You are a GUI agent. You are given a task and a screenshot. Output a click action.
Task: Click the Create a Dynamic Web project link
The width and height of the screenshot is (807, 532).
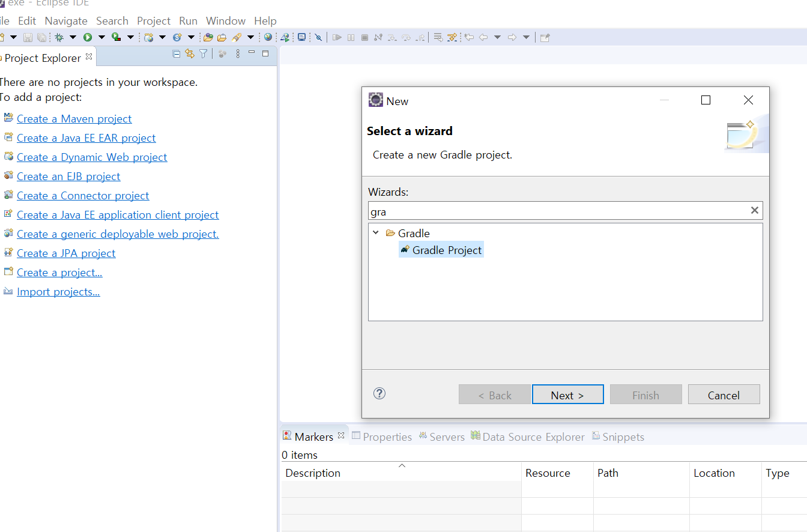[92, 157]
